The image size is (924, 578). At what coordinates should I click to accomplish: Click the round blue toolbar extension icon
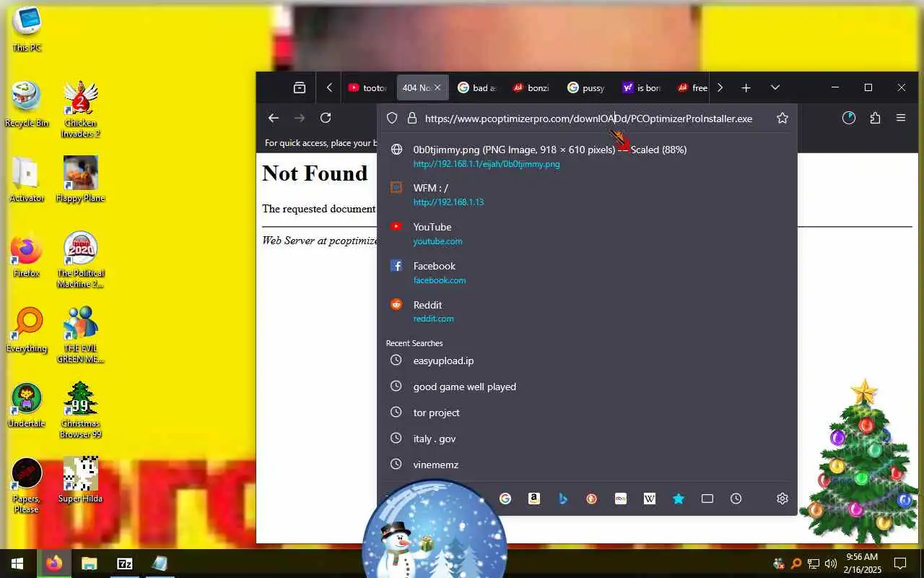[x=849, y=118]
